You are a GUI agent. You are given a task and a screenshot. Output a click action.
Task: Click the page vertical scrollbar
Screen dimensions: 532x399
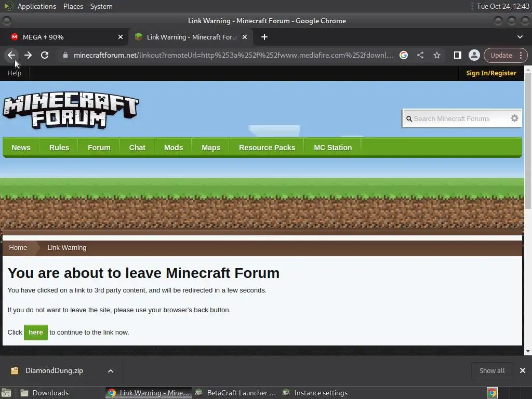pyautogui.click(x=528, y=141)
